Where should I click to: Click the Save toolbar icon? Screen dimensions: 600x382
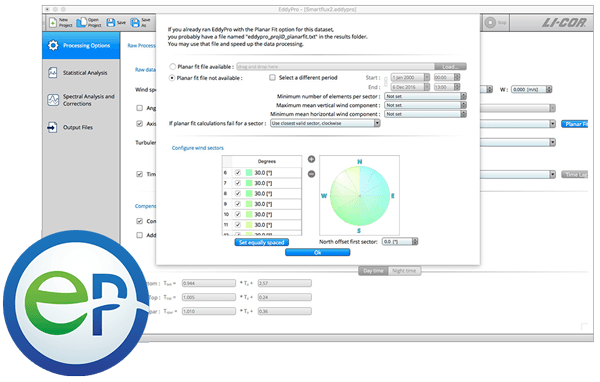[x=111, y=23]
